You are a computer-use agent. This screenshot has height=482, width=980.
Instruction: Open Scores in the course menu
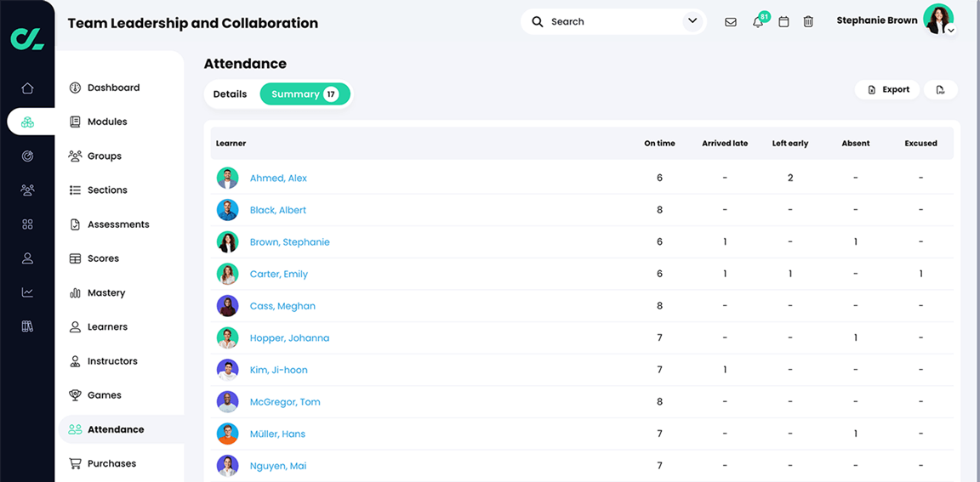(103, 258)
